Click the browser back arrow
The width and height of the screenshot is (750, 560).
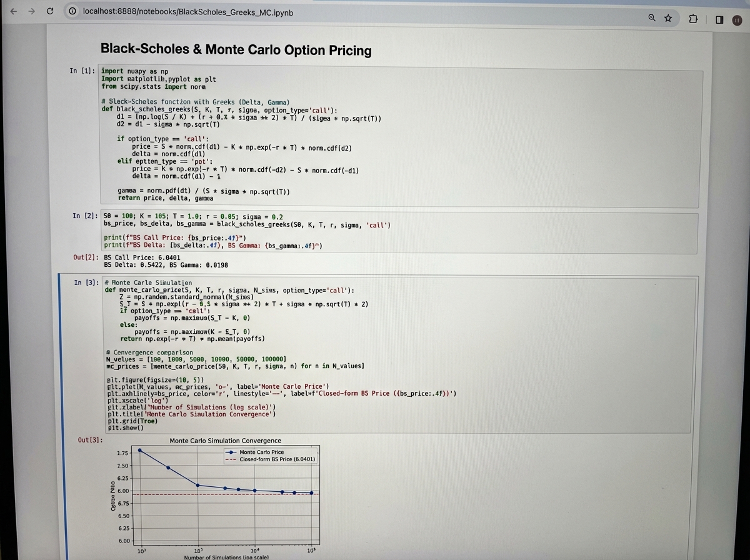(x=14, y=12)
